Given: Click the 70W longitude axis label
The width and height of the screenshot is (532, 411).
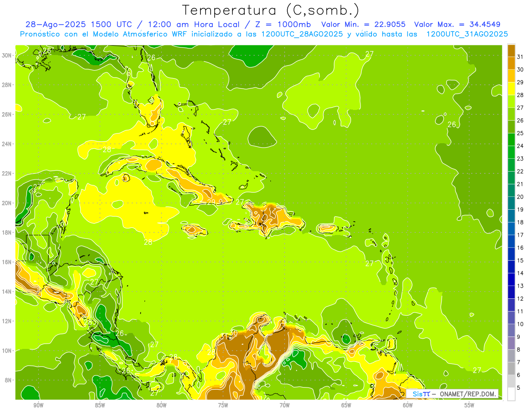Looking at the screenshot, I should 285,405.
